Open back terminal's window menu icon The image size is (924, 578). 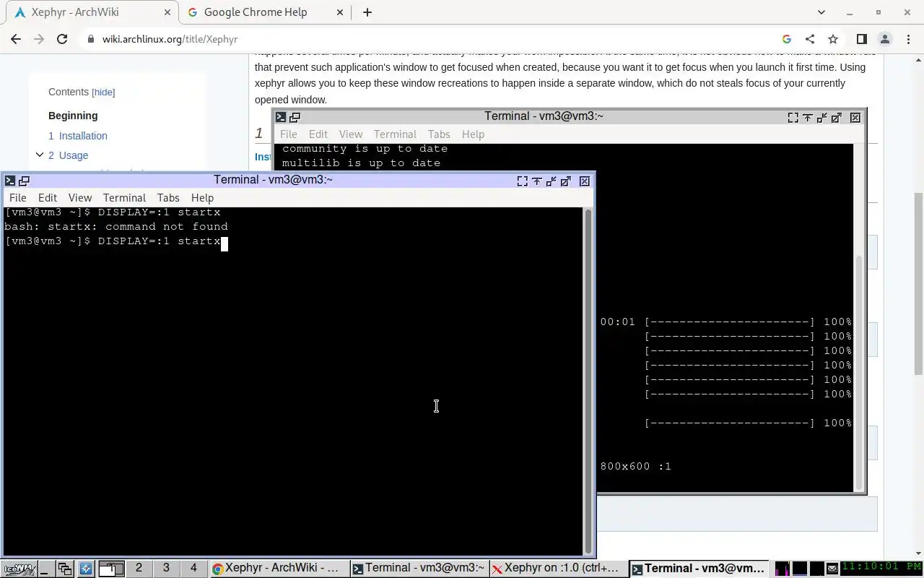(x=281, y=117)
